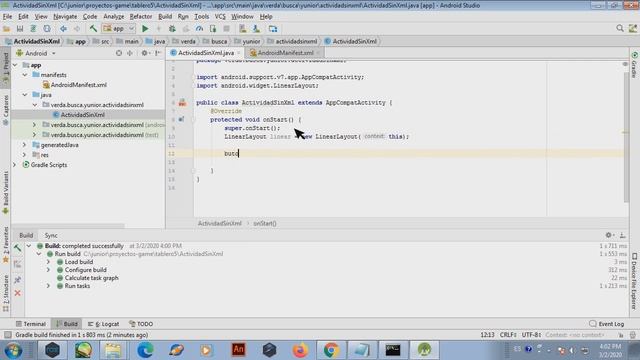Open the VCS menu
This screenshot has height=360, width=640.
[220, 16]
